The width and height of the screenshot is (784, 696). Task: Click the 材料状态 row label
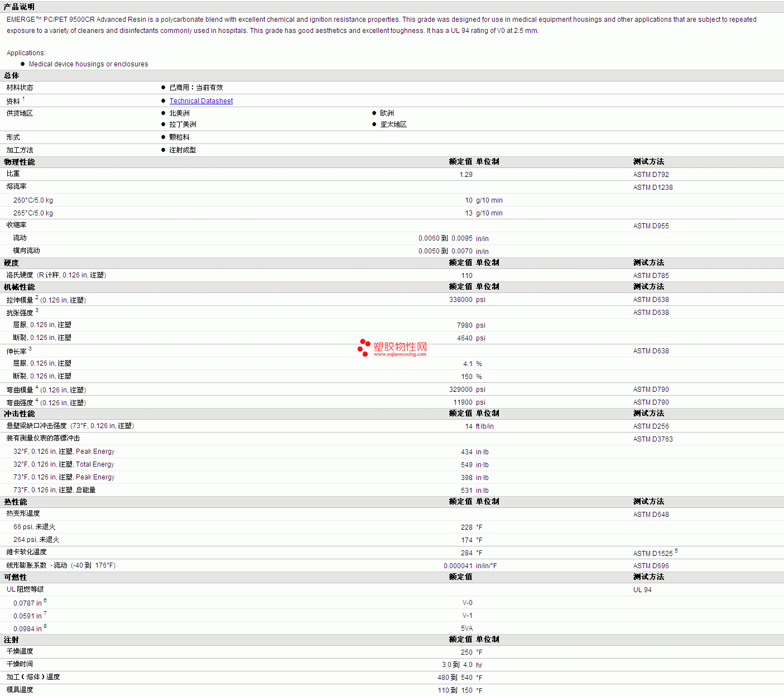coord(20,88)
